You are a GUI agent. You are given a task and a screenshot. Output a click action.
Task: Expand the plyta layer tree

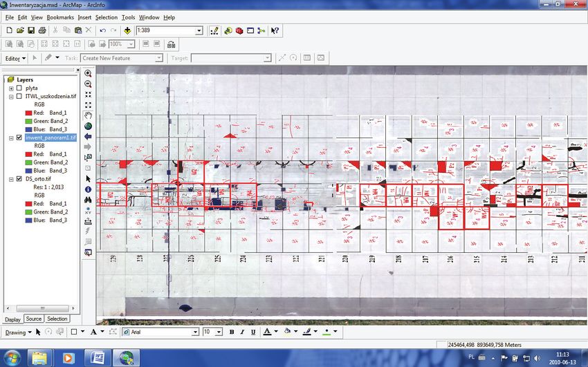[11, 88]
